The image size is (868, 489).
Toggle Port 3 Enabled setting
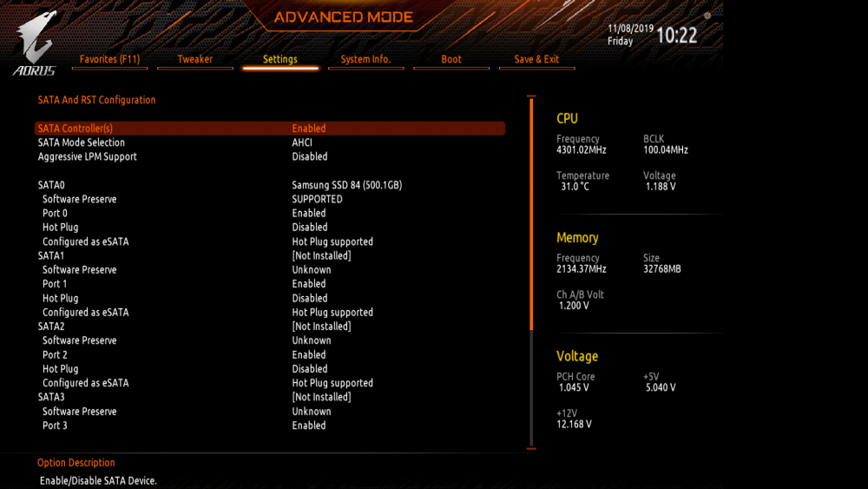[x=309, y=426]
